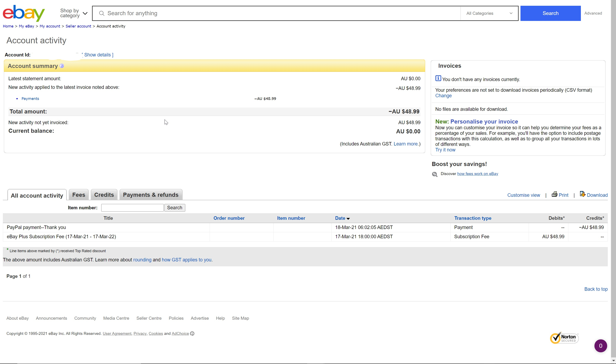616x364 pixels.
Task: Click Back to top link
Action: [x=596, y=289]
